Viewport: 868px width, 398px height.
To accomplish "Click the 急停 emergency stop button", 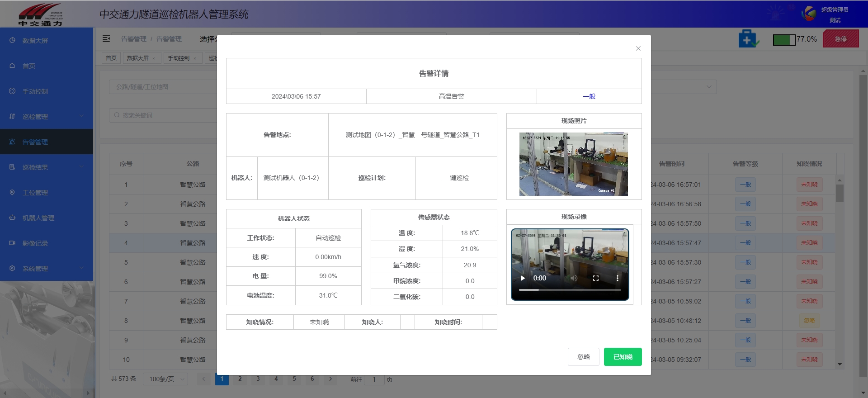I will coord(840,39).
